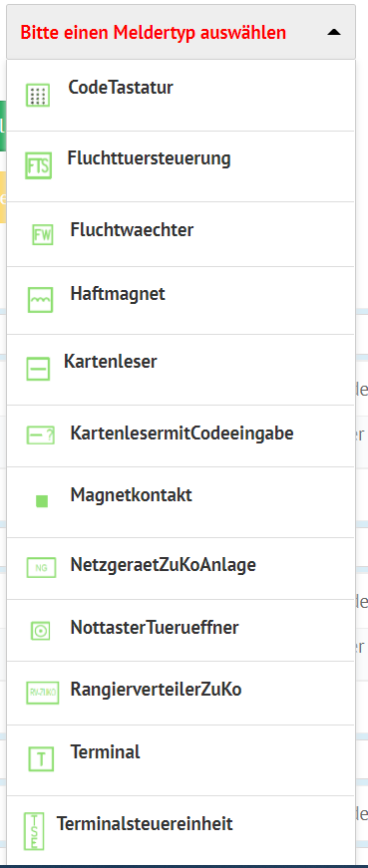The width and height of the screenshot is (368, 868).
Task: Select the Kartenleser entry
Action: tap(181, 370)
